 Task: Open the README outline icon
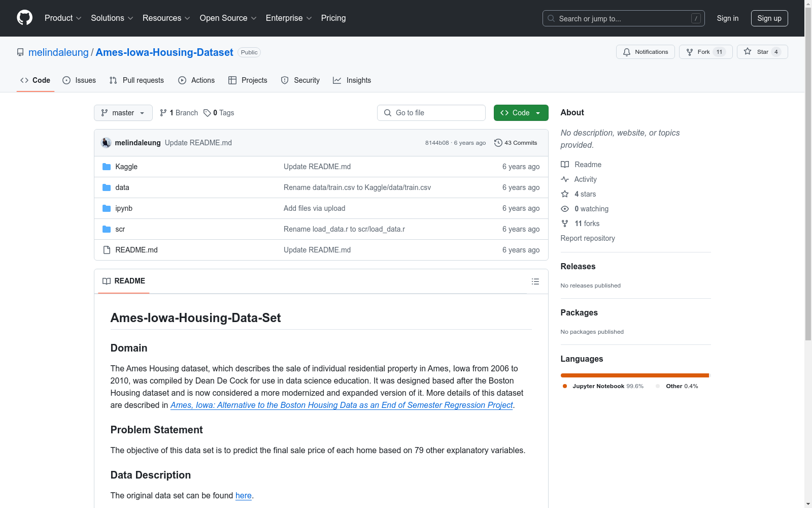(535, 281)
